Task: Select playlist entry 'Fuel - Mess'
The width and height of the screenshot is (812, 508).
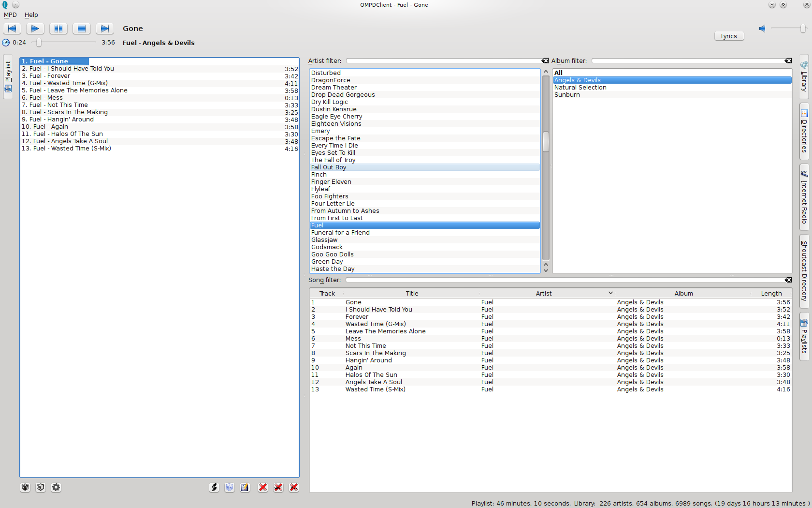Action: tap(159, 98)
